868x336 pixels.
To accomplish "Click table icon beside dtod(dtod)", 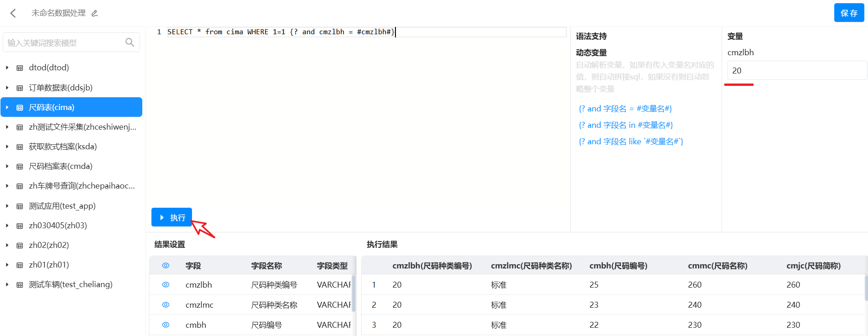I will click(x=20, y=68).
